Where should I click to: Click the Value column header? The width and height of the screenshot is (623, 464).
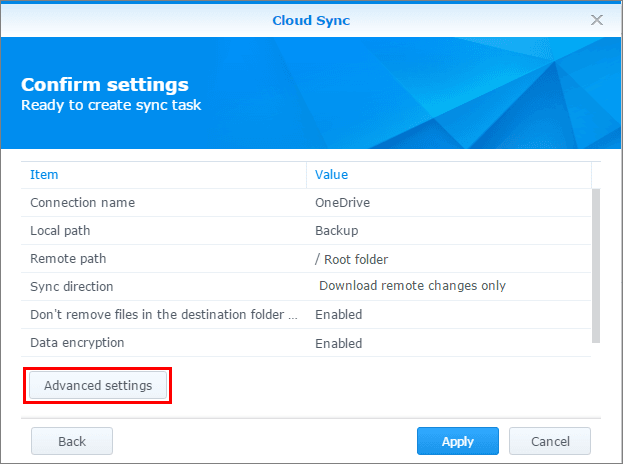pyautogui.click(x=331, y=175)
